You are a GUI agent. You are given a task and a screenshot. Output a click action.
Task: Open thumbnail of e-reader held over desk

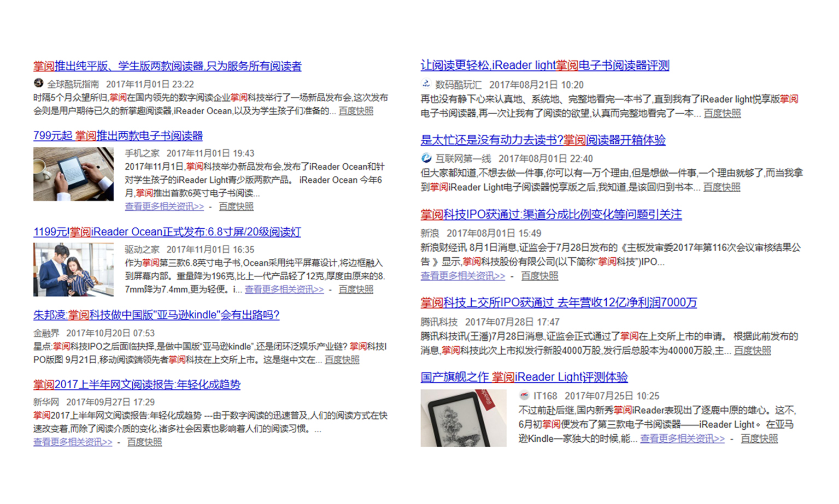coord(74,174)
